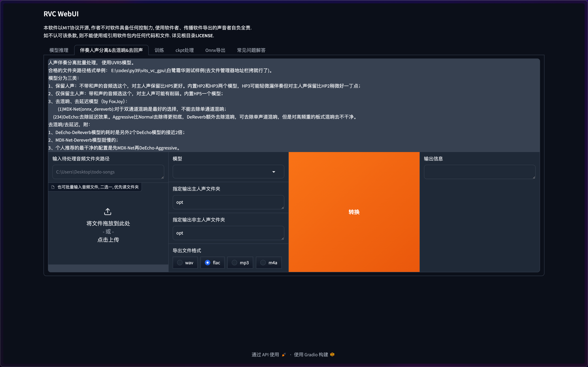Switch to 常见问题解答 tab
This screenshot has width=588, height=367.
click(251, 50)
